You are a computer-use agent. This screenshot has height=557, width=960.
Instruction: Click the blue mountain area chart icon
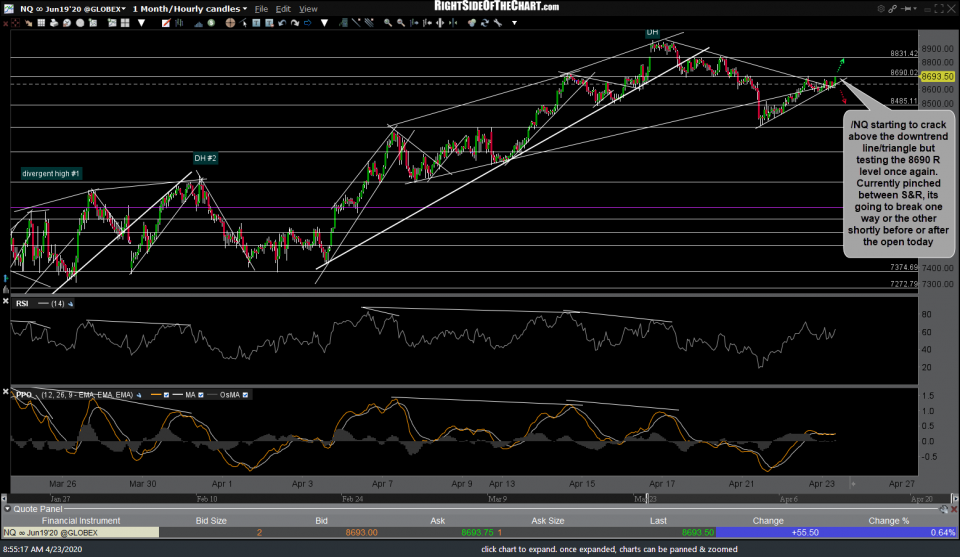tap(198, 23)
